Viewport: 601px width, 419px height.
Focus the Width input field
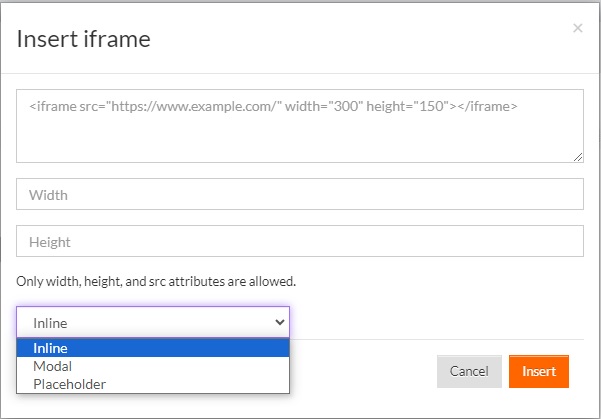coord(300,194)
